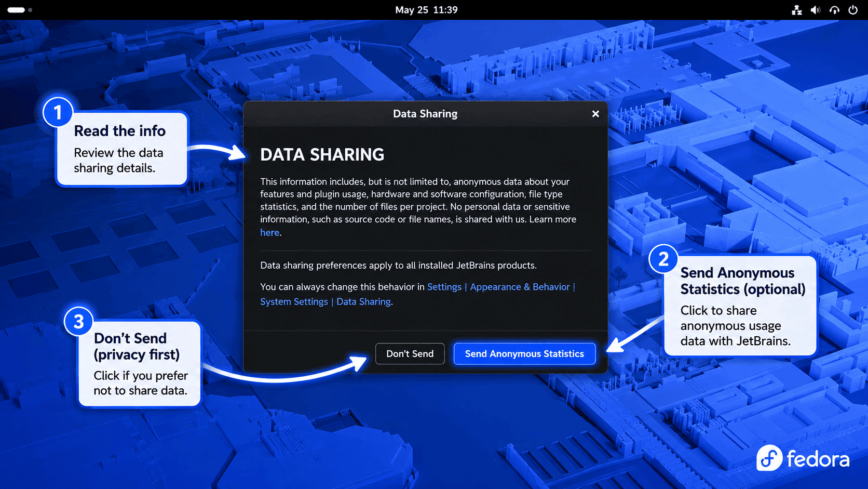Open the Settings link in dialog

click(x=444, y=287)
